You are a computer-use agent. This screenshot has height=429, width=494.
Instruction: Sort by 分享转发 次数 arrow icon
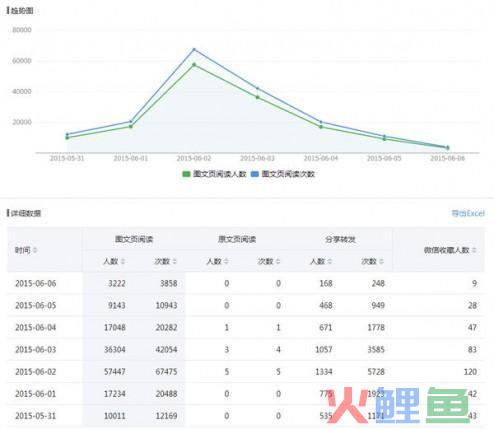point(381,261)
